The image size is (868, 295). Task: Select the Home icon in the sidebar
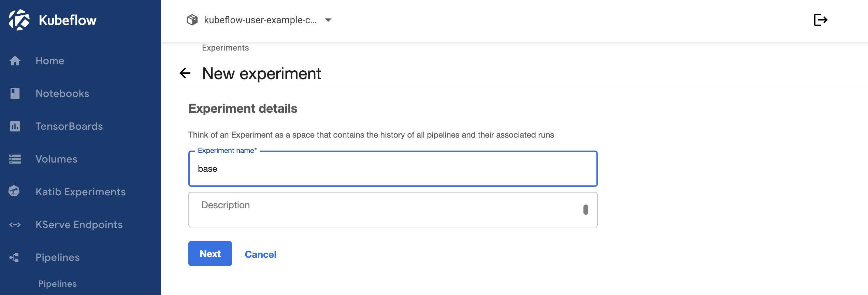[14, 60]
